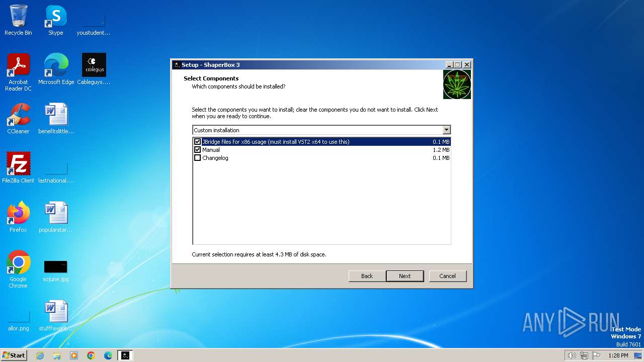Cancel the ShaperBox 3 setup
Screen dimensions: 644x362
447,276
